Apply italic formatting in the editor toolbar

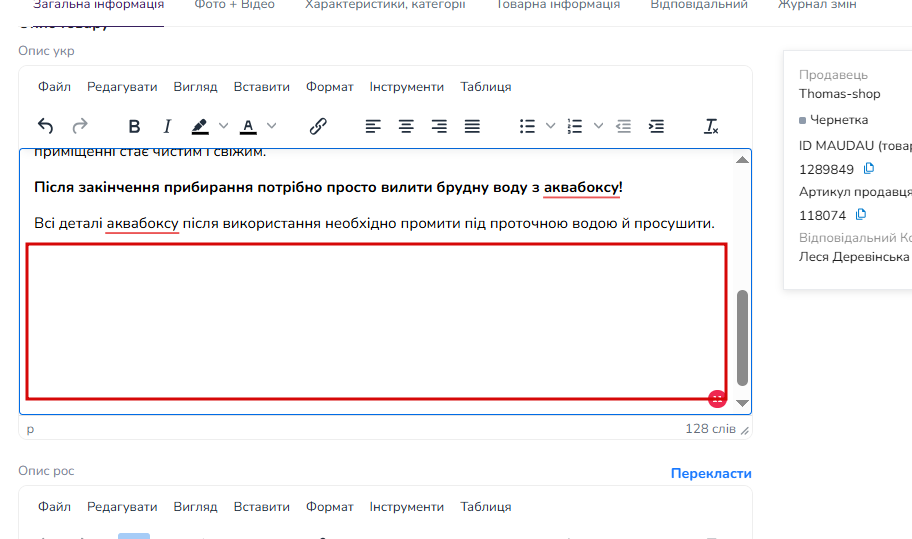coord(167,126)
